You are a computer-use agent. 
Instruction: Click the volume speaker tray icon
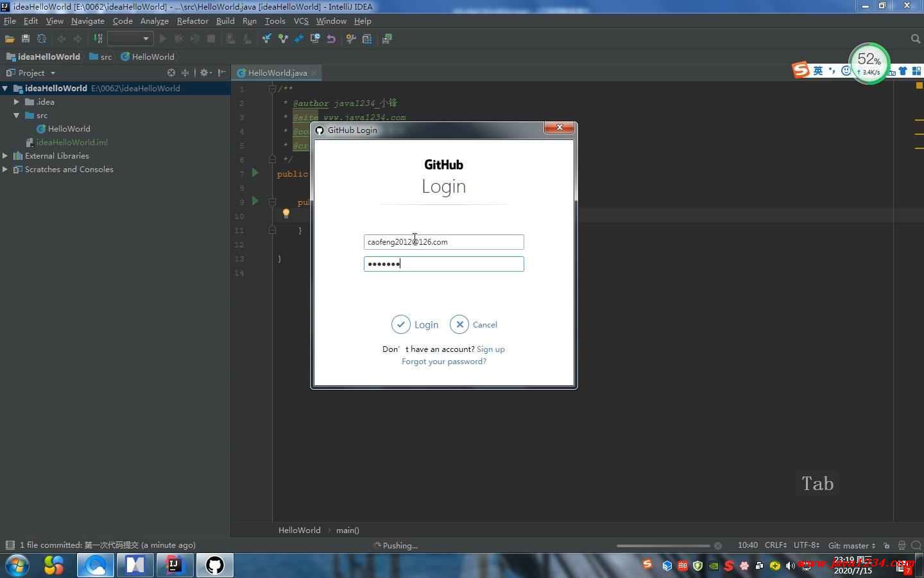click(791, 566)
